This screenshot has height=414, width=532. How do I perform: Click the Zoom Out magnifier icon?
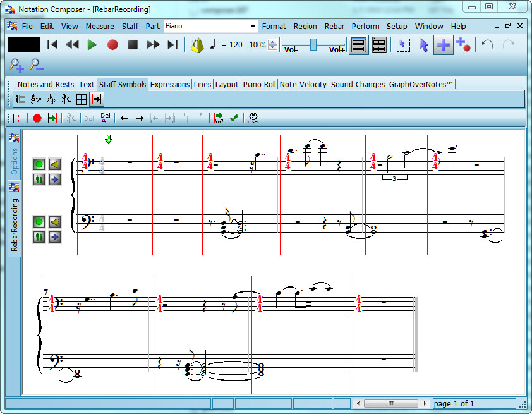[36, 65]
